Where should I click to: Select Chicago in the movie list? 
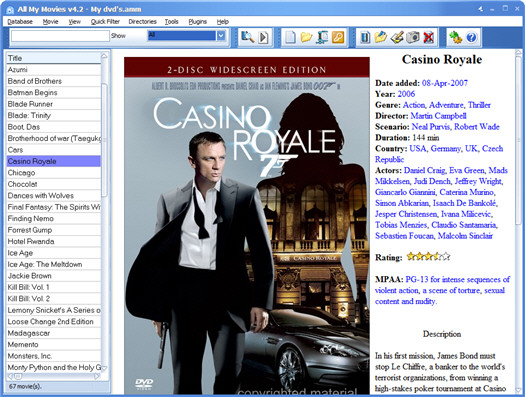[x=54, y=173]
